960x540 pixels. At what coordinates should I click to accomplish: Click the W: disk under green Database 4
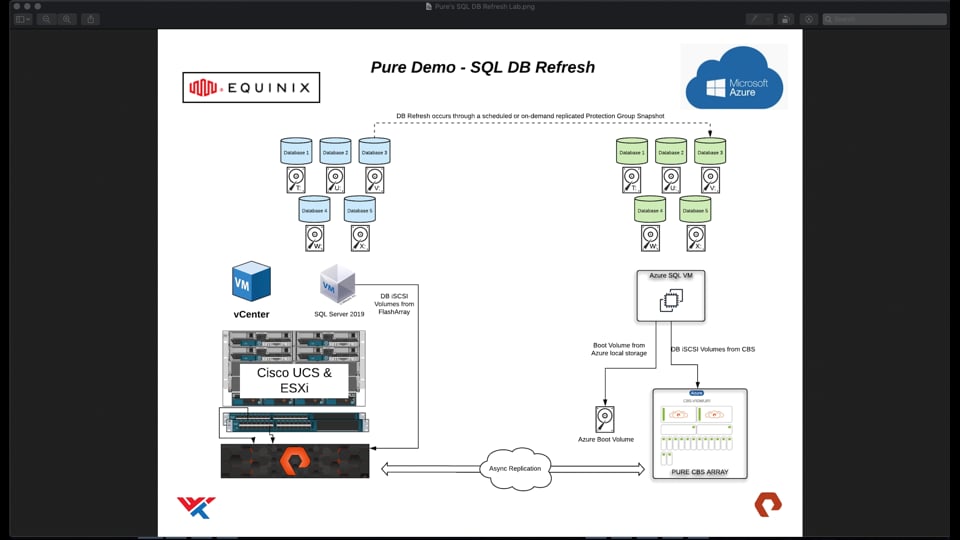coord(650,238)
